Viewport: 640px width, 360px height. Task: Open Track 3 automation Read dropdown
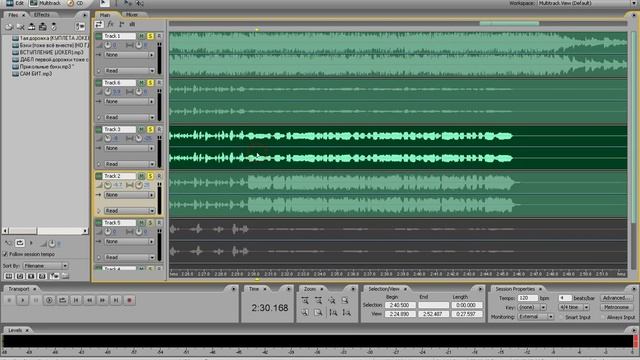click(129, 164)
